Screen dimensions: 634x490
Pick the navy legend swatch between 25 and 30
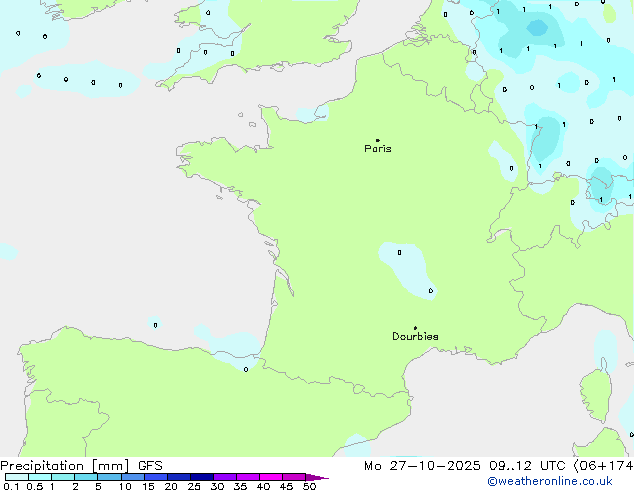[x=202, y=477]
